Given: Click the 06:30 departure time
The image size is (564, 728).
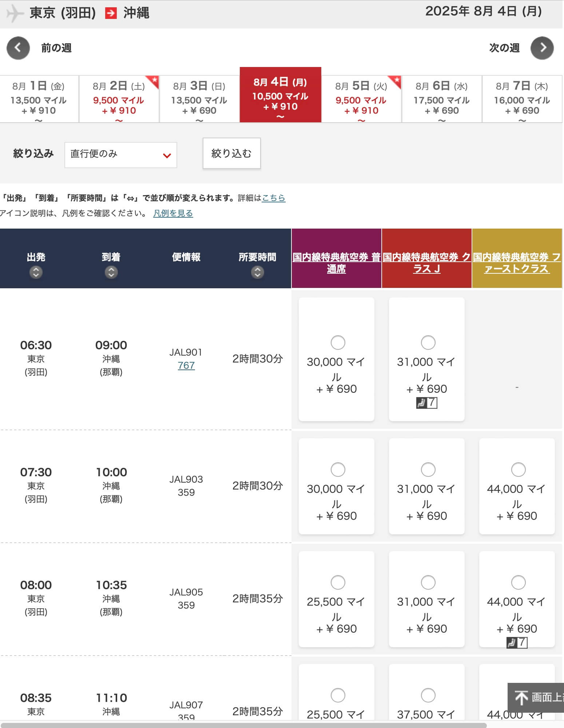Looking at the screenshot, I should click(x=36, y=345).
